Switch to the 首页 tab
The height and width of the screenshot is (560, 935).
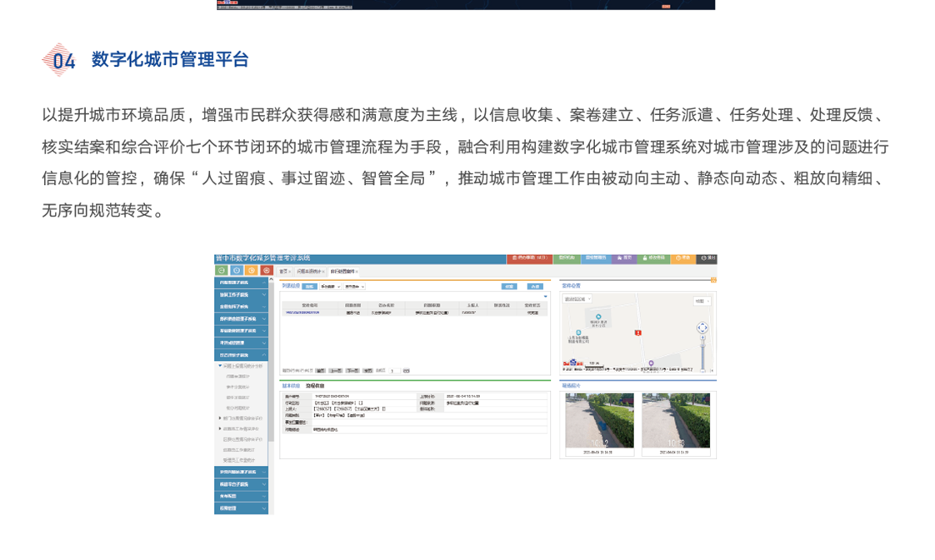pyautogui.click(x=284, y=272)
